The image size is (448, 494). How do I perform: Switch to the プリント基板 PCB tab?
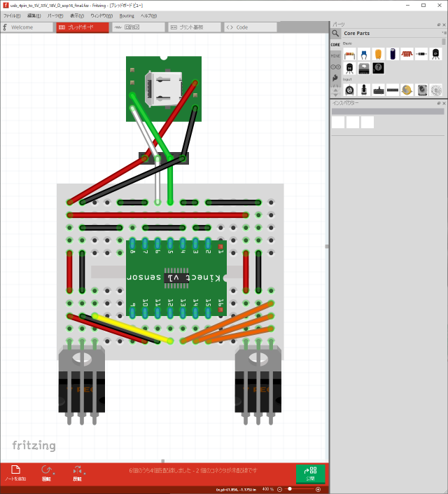coord(195,27)
